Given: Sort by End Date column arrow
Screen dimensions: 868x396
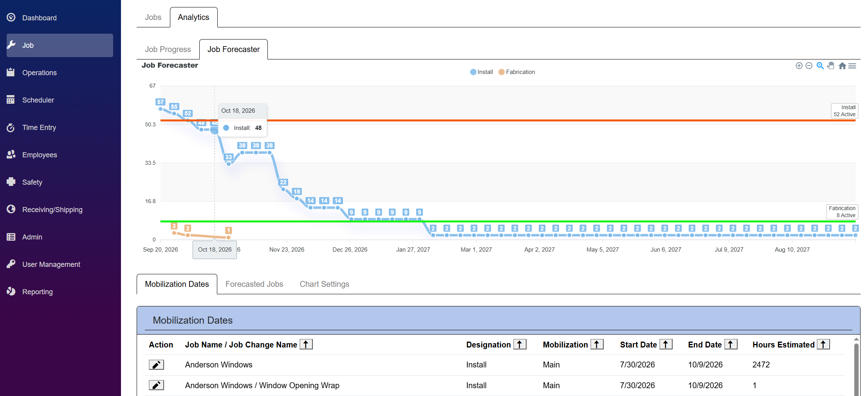Looking at the screenshot, I should pos(731,344).
